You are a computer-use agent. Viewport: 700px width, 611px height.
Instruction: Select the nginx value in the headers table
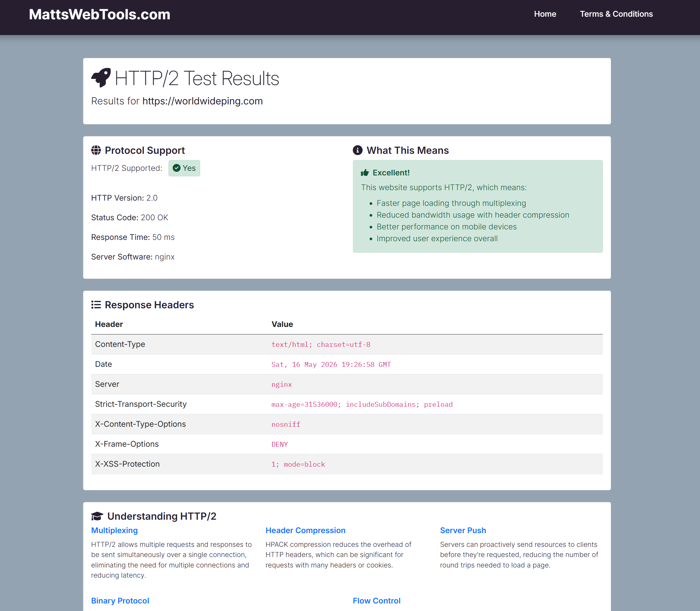click(x=282, y=384)
